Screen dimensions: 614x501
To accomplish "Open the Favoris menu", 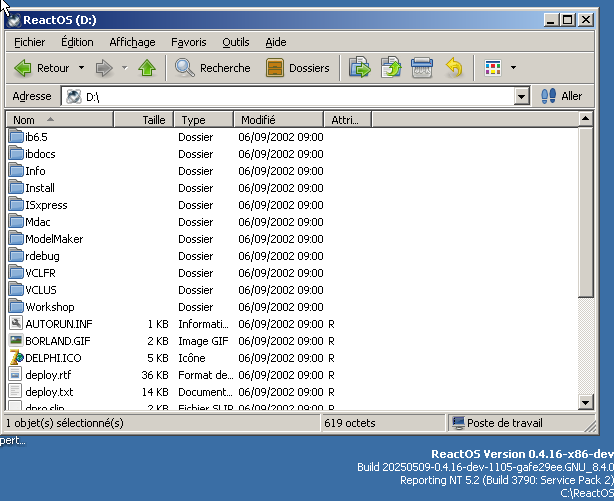I will pos(189,42).
